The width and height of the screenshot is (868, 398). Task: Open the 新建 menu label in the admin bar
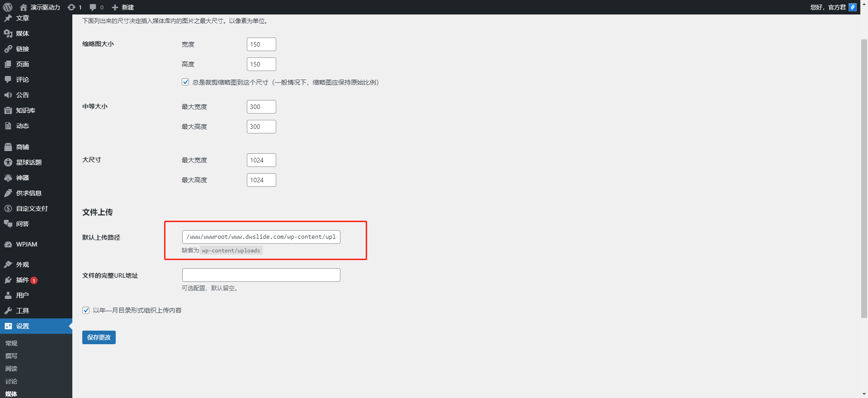(128, 7)
